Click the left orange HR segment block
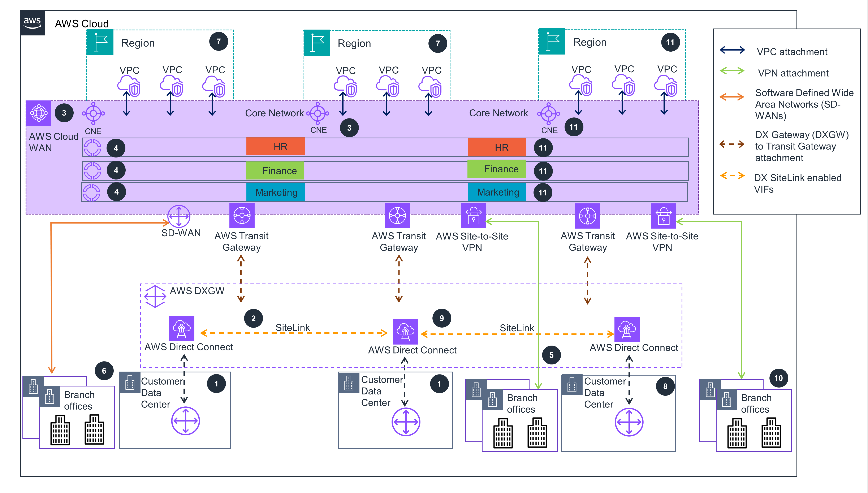This screenshot has height=493, width=868. (276, 147)
